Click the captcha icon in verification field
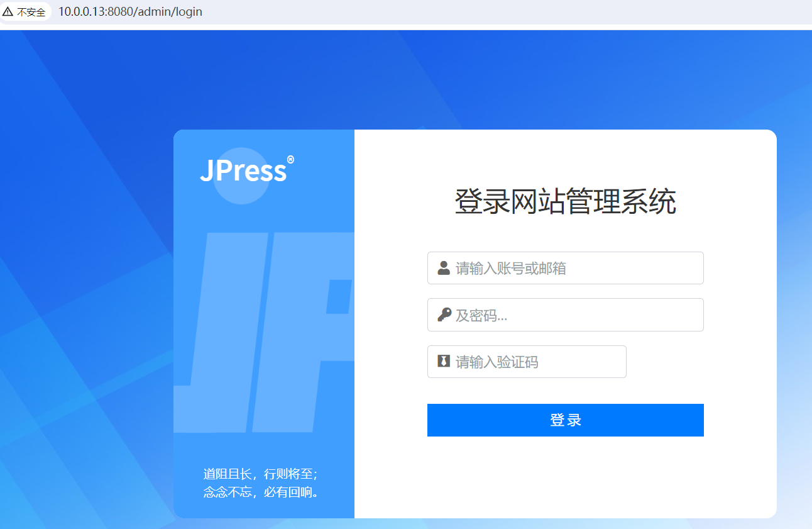 (x=444, y=361)
